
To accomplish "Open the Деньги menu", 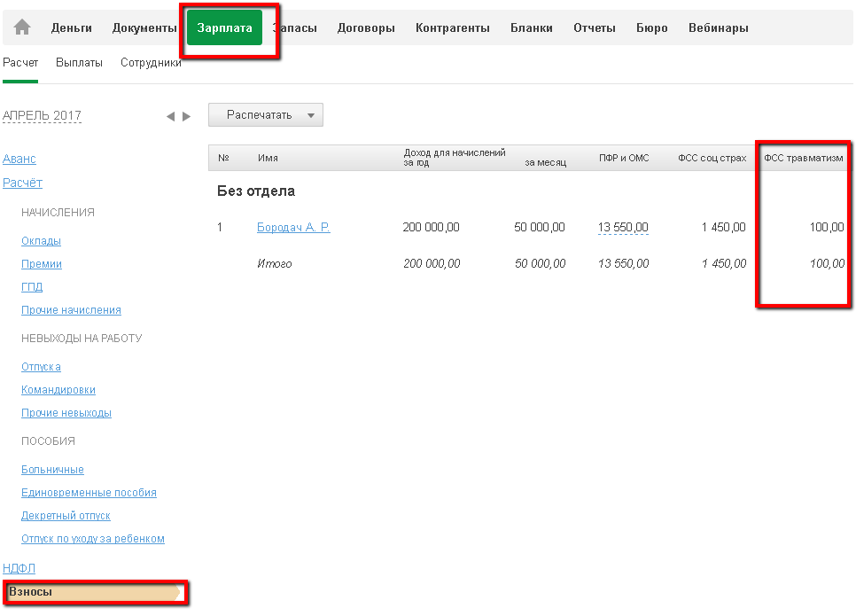I will 72,27.
